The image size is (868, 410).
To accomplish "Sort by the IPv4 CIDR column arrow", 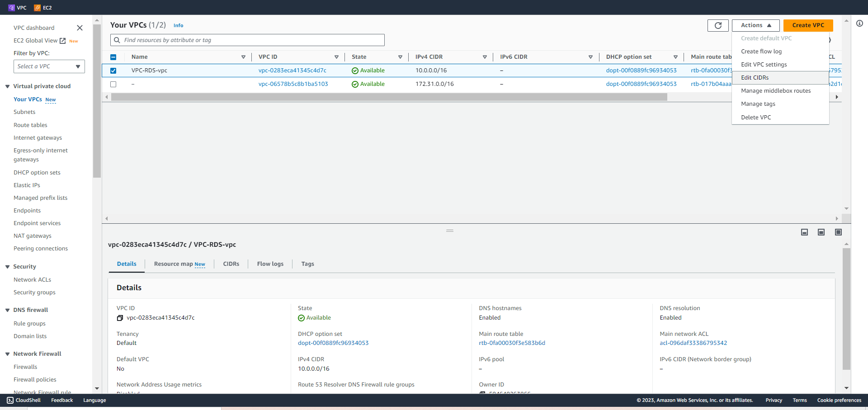I will coord(485,57).
